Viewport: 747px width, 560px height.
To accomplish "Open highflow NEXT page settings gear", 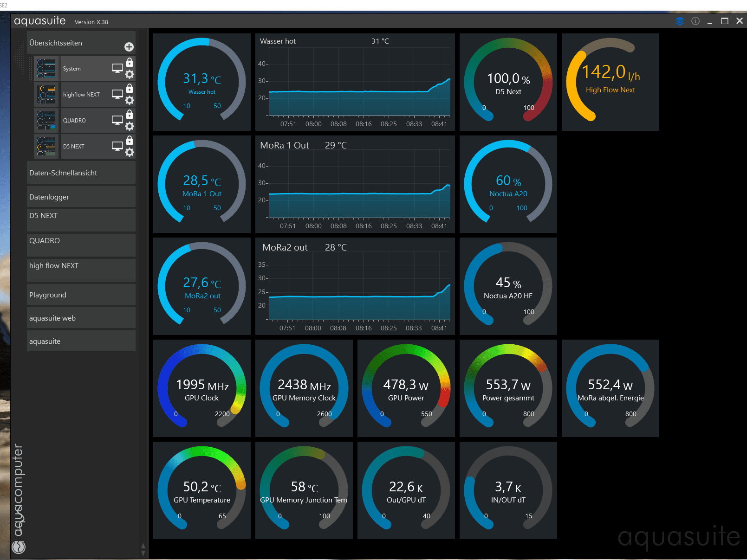I will pos(130,100).
